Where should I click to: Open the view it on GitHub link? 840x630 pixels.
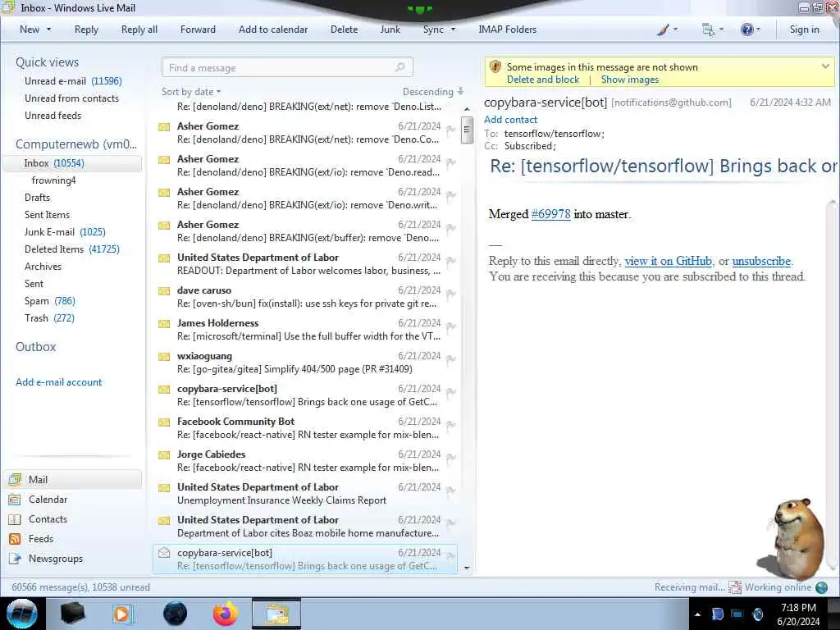(x=668, y=261)
